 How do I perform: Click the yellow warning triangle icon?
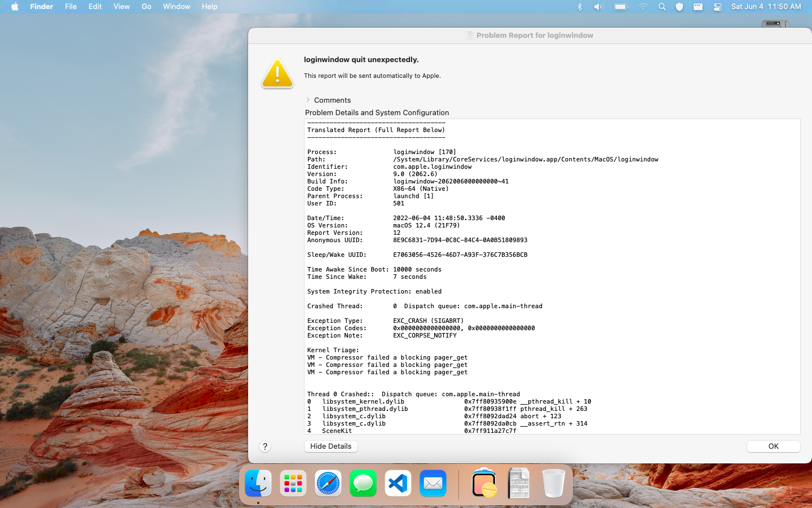coord(277,74)
